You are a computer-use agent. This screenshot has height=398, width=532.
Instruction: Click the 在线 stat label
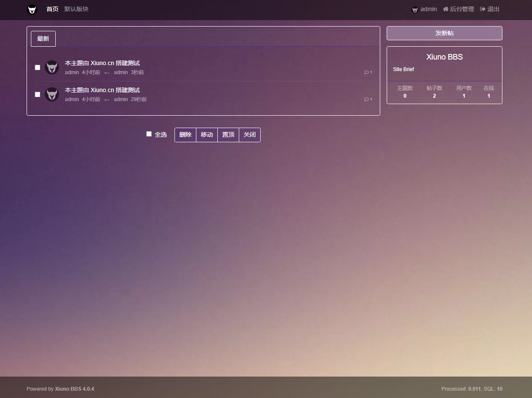pyautogui.click(x=489, y=88)
